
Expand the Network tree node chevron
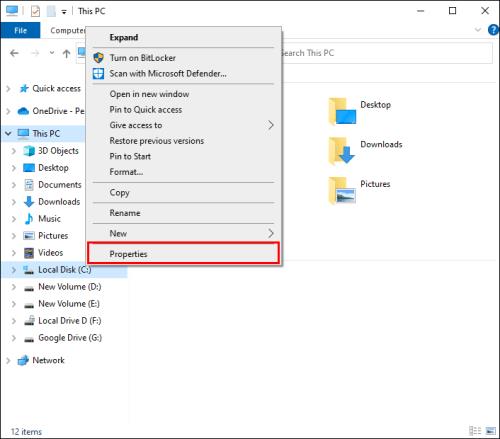pyautogui.click(x=8, y=360)
